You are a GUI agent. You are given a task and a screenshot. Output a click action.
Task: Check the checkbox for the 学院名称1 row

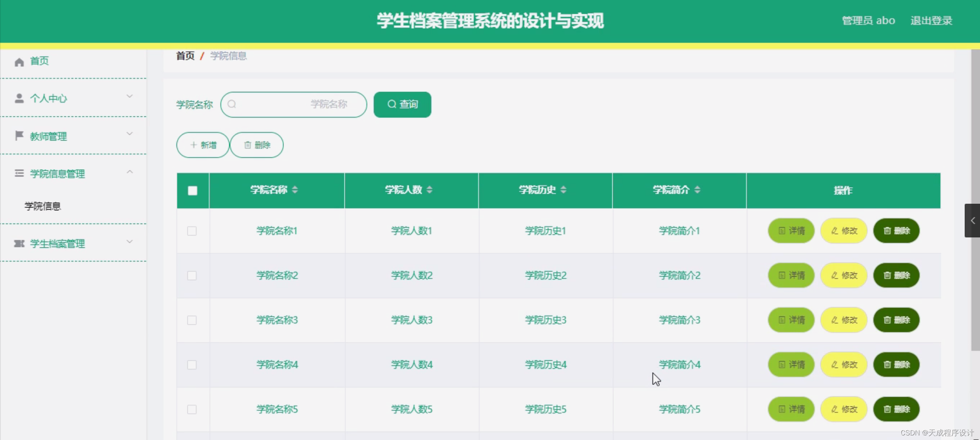pyautogui.click(x=192, y=231)
